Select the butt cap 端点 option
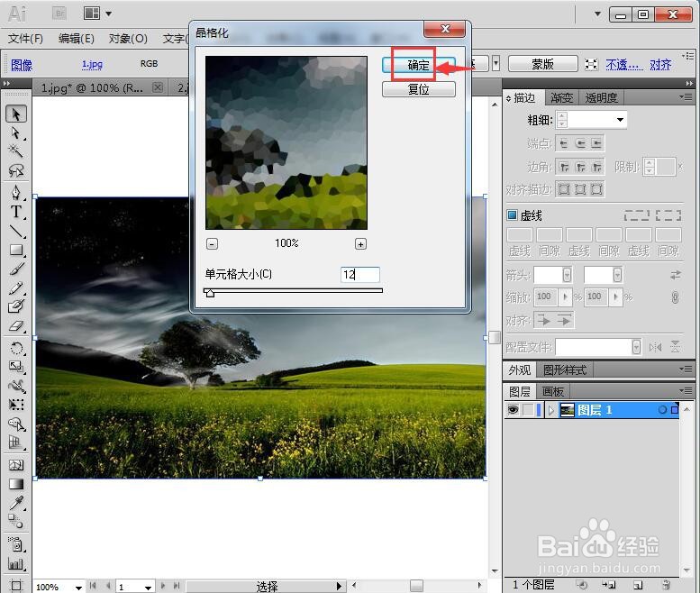 pyautogui.click(x=564, y=143)
